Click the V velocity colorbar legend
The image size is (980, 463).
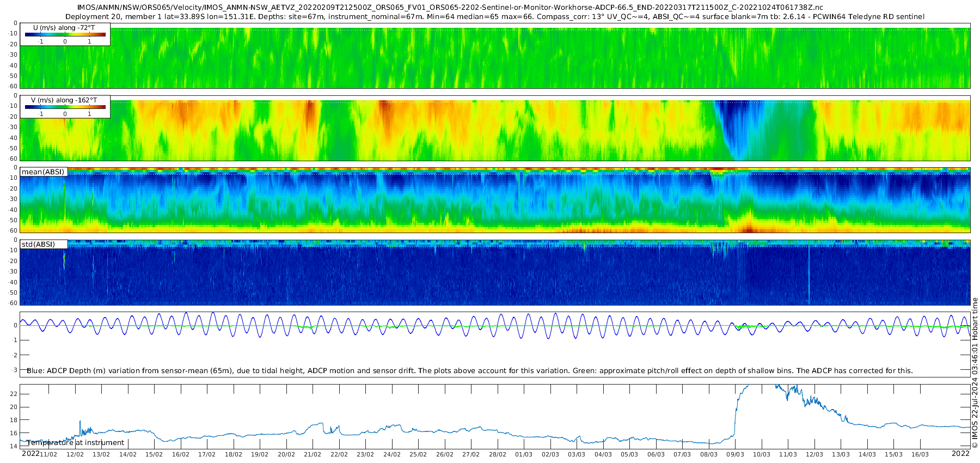tap(65, 107)
